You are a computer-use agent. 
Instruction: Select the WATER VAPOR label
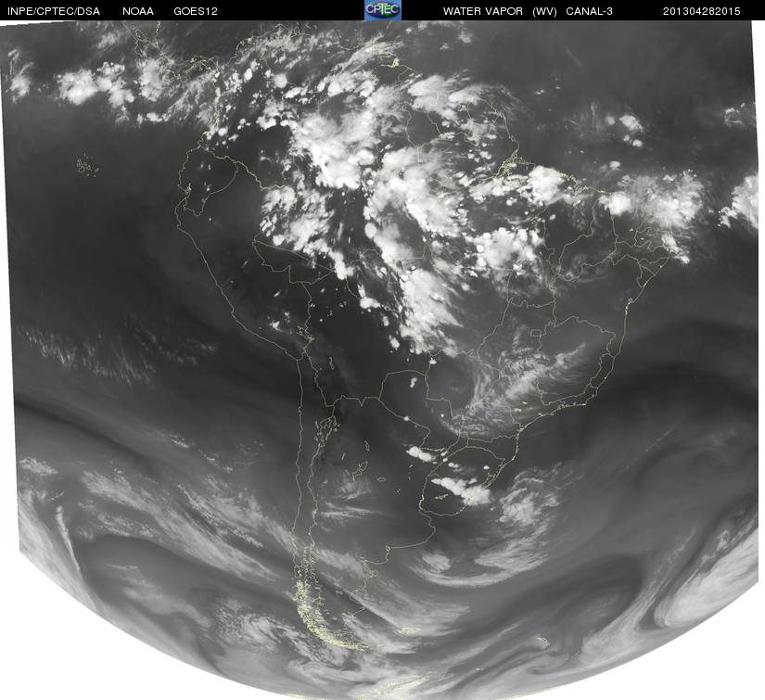[482, 11]
